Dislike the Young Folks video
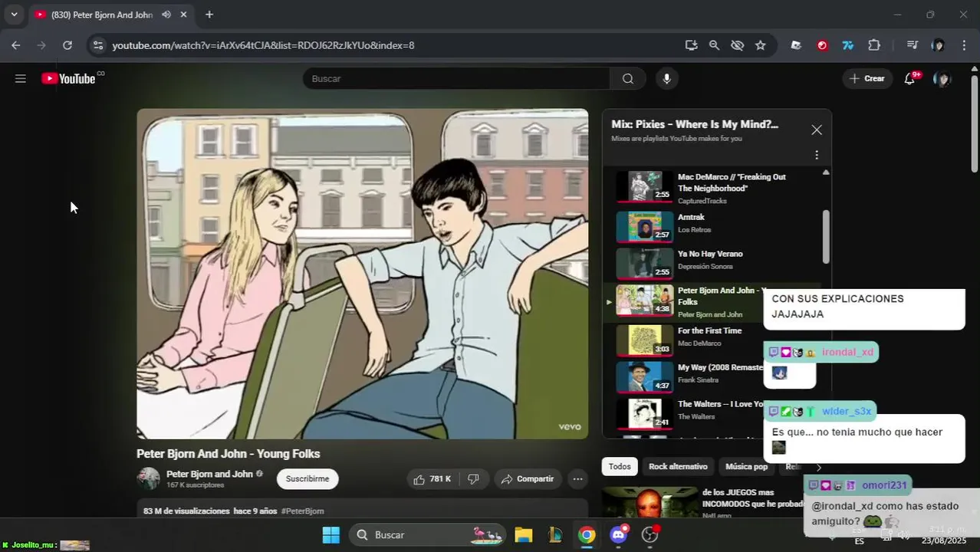This screenshot has height=552, width=980. click(473, 479)
